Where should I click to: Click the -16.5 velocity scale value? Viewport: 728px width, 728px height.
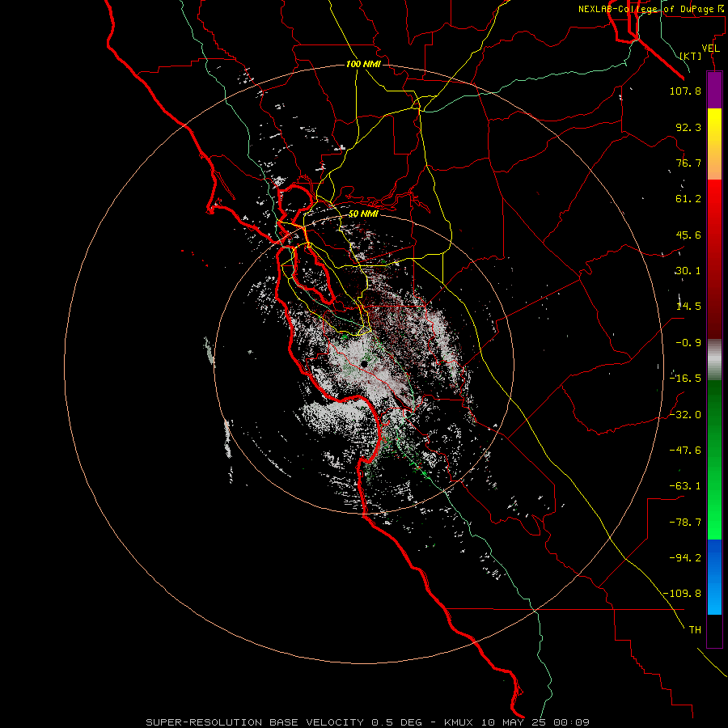[685, 379]
